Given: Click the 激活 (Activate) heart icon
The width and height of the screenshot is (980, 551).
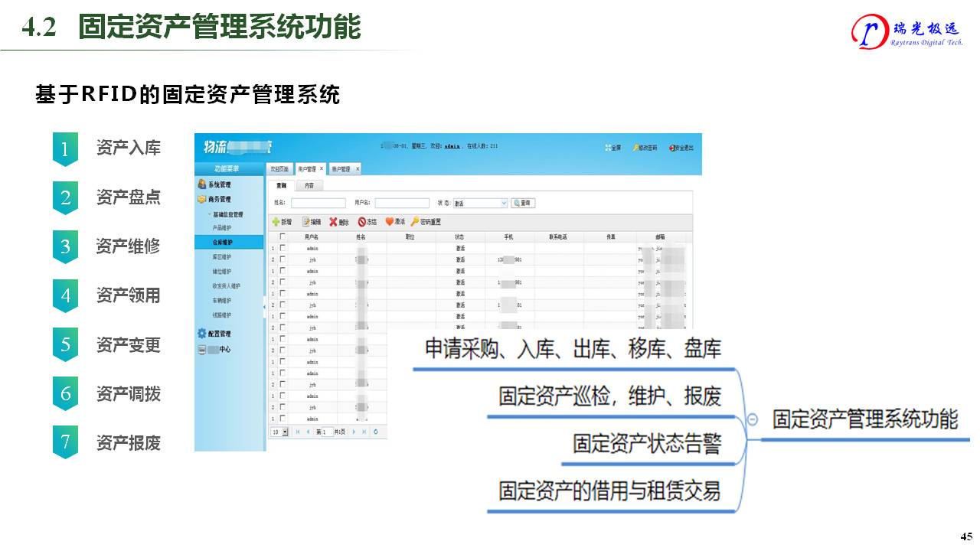Looking at the screenshot, I should click(389, 222).
